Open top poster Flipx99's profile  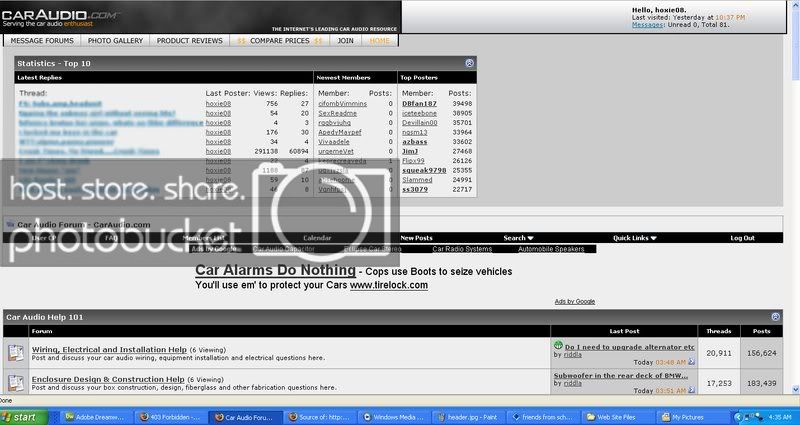coord(413,161)
